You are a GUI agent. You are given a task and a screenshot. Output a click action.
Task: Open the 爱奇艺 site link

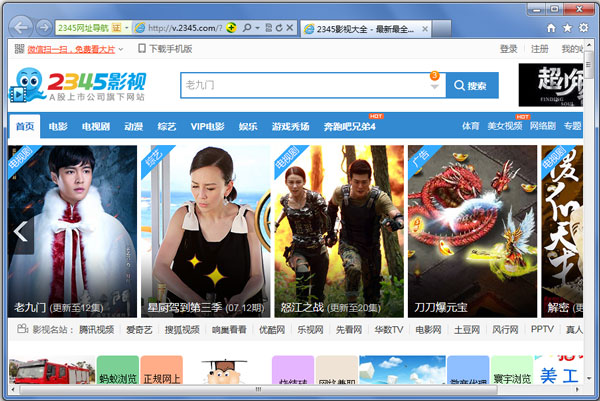(x=139, y=329)
